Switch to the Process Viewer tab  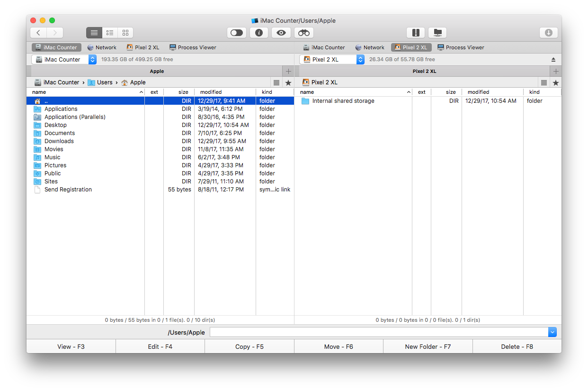tap(193, 47)
